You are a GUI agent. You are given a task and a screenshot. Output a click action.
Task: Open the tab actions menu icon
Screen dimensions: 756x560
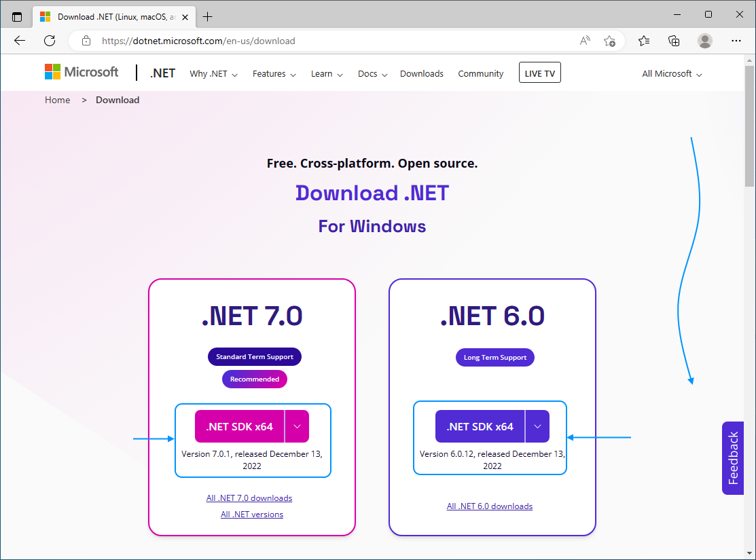click(17, 17)
